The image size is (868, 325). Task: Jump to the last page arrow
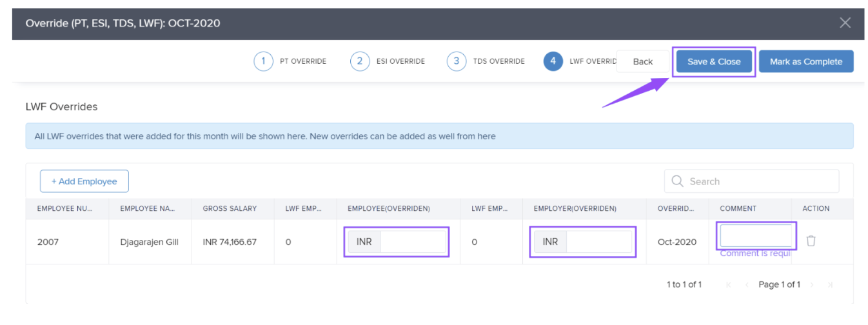830,284
